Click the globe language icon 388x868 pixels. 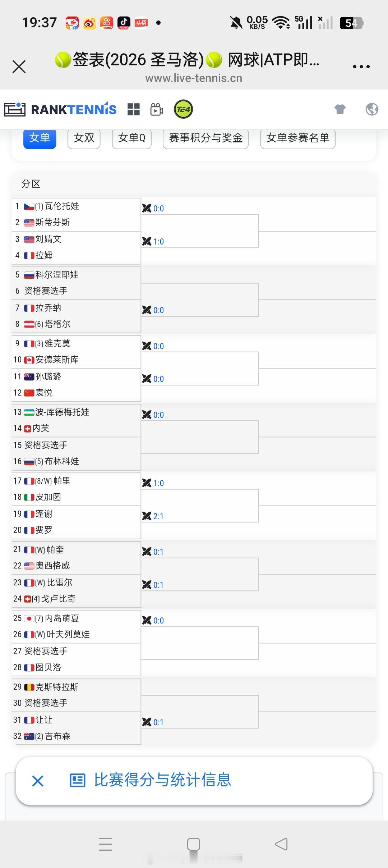(x=373, y=109)
